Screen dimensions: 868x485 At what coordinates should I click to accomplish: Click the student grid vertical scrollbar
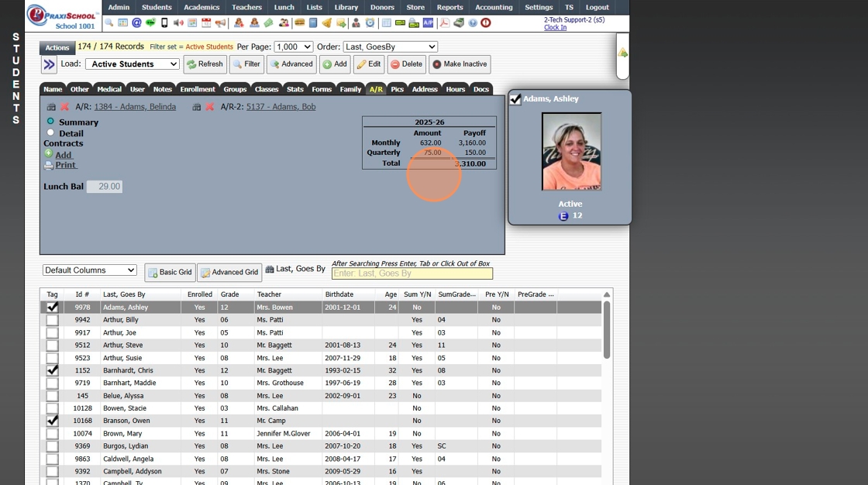pyautogui.click(x=607, y=329)
